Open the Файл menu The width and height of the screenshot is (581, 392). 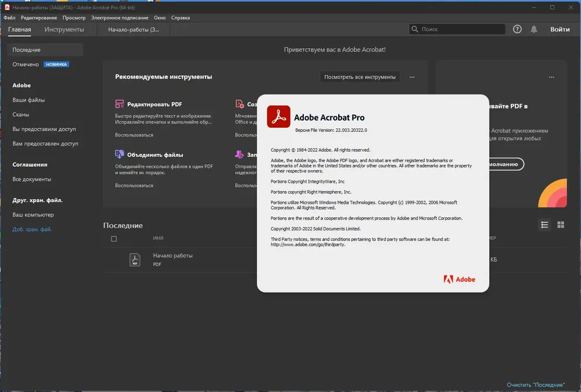click(10, 18)
